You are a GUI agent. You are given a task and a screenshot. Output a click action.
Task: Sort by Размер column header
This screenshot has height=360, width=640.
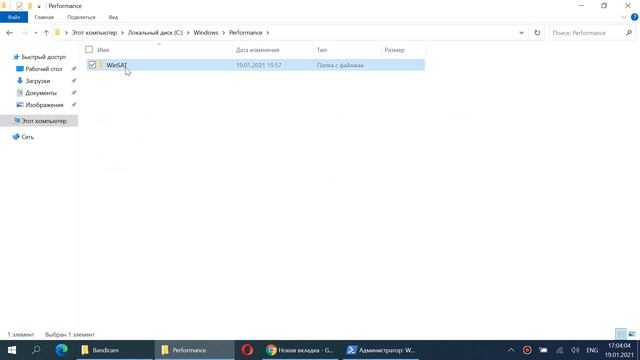pos(394,50)
